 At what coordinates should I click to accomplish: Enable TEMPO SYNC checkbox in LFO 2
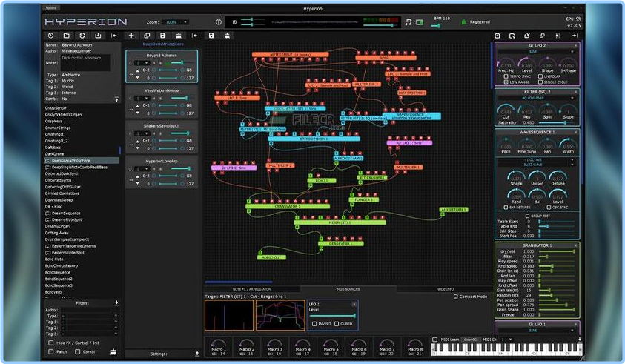(x=506, y=76)
